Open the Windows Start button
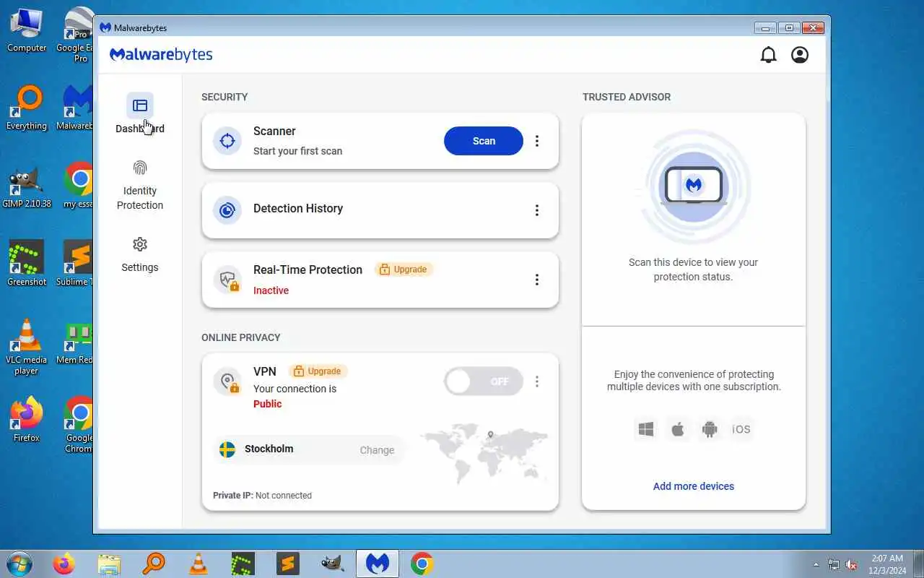The image size is (924, 578). 19,564
